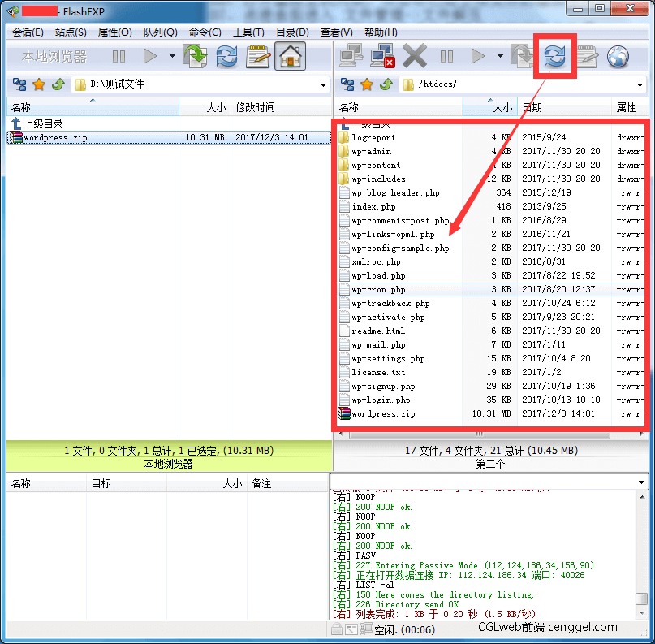Click the remote pane folder tree icon
655x644 pixels.
(x=347, y=84)
